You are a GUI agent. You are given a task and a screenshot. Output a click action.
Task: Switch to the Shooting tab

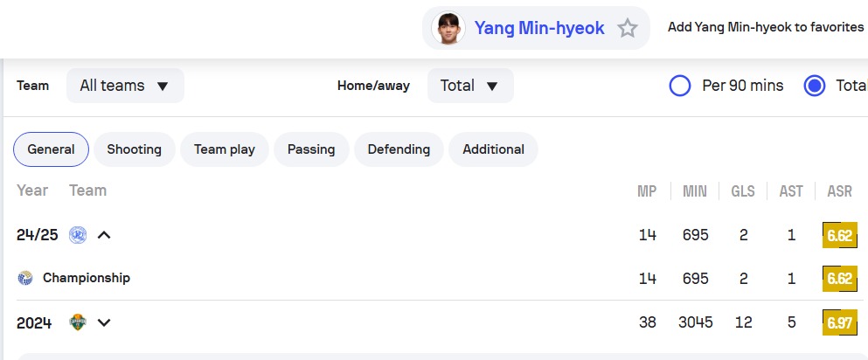135,149
